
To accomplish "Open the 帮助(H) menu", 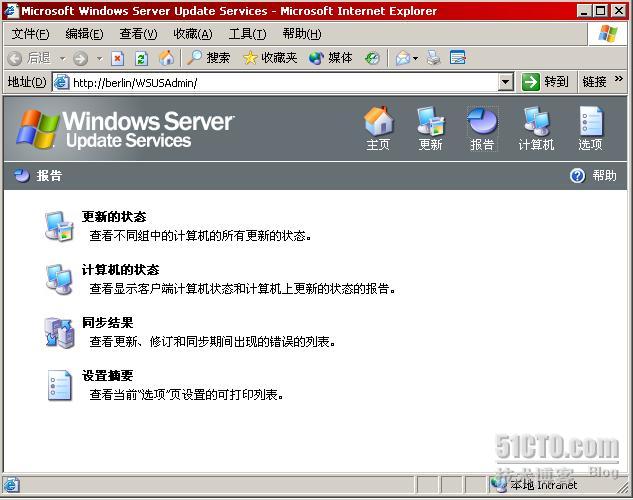I will tap(302, 34).
